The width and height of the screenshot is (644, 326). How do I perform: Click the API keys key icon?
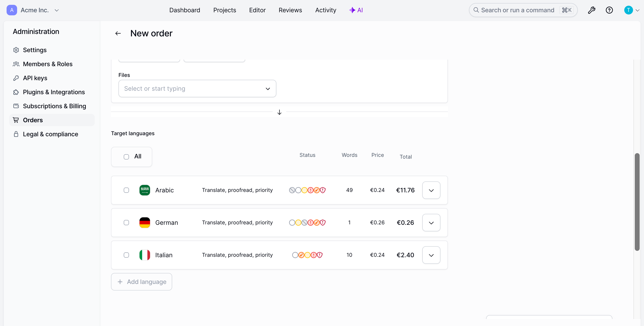click(16, 78)
